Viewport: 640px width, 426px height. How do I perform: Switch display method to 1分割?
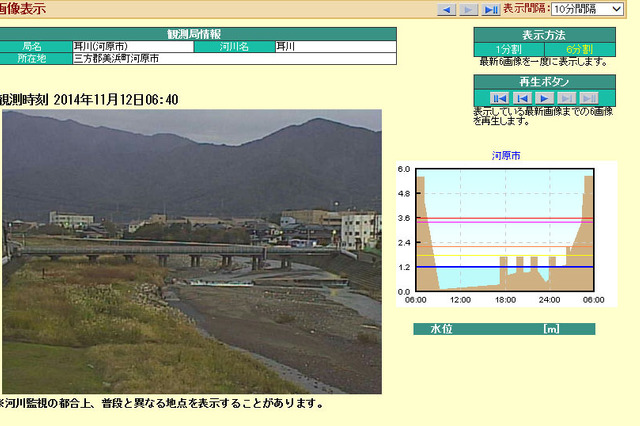pyautogui.click(x=509, y=50)
